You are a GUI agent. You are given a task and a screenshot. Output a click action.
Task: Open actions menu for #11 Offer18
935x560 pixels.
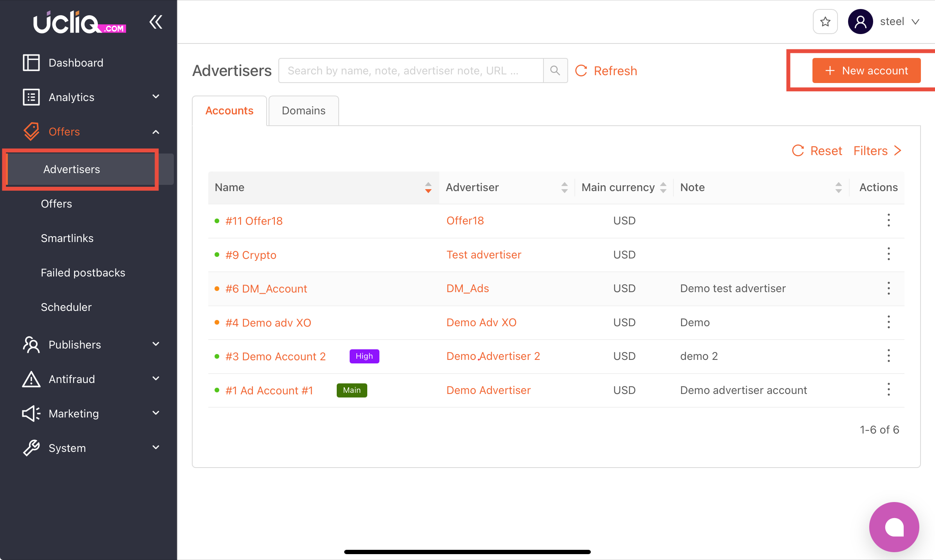(x=888, y=220)
